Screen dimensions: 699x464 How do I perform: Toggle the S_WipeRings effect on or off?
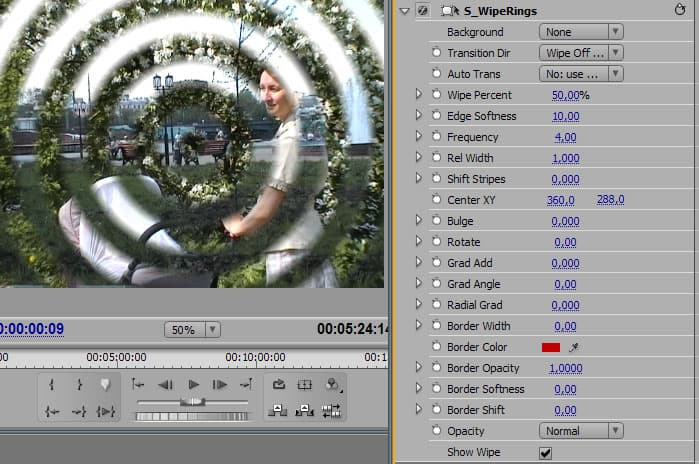pyautogui.click(x=422, y=11)
